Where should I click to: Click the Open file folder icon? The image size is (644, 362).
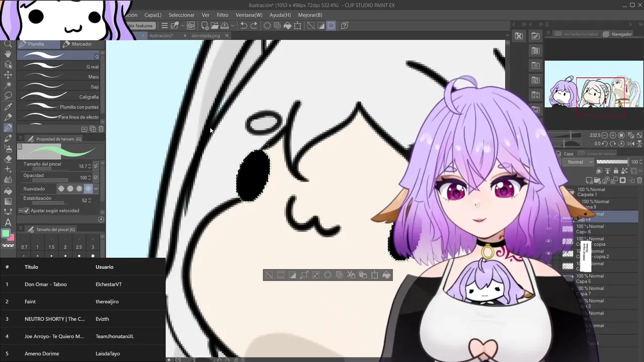pyautogui.click(x=215, y=26)
